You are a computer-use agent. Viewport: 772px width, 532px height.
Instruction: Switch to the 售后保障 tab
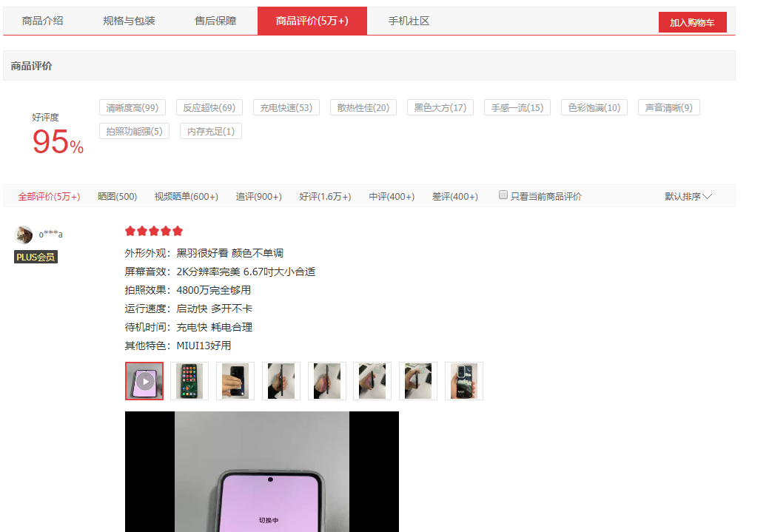[215, 21]
